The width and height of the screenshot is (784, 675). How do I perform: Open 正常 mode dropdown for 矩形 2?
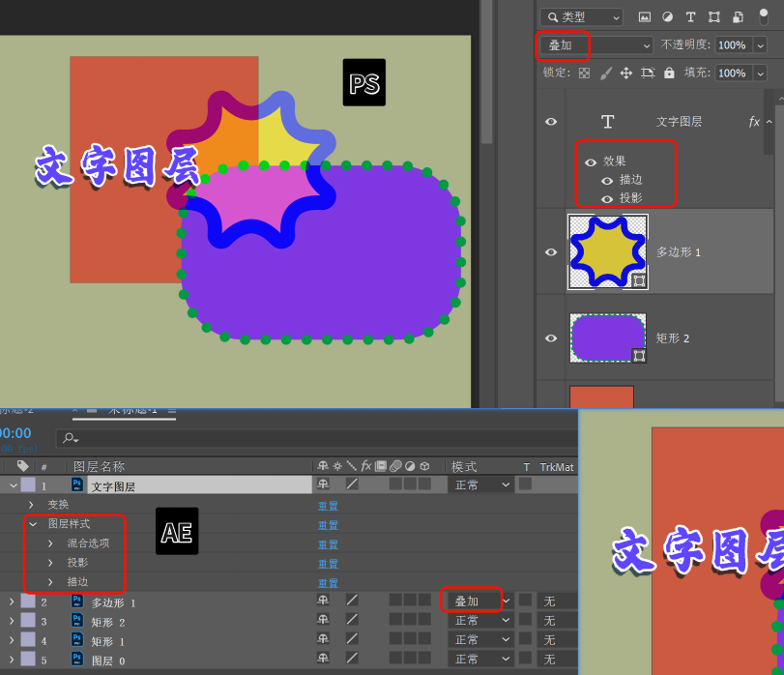click(481, 621)
